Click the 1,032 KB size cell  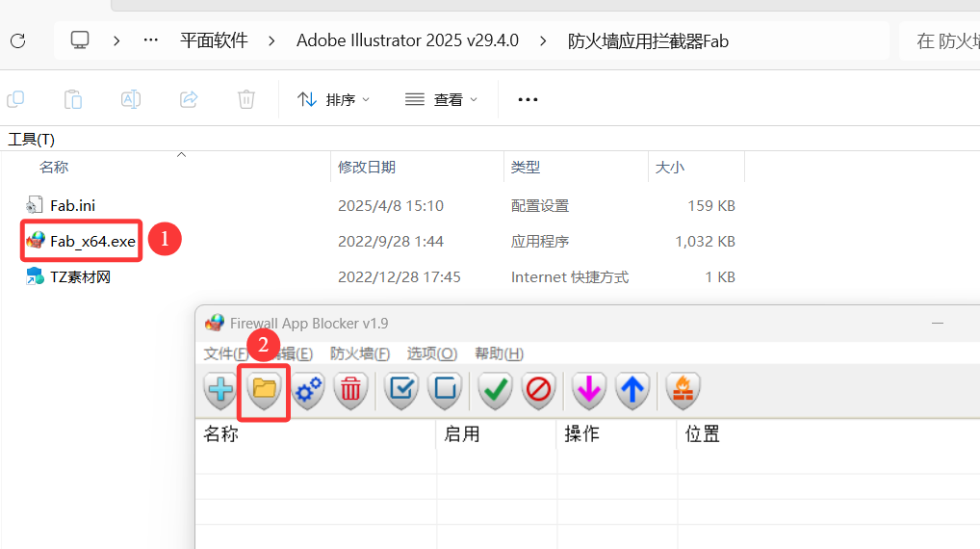tap(705, 242)
